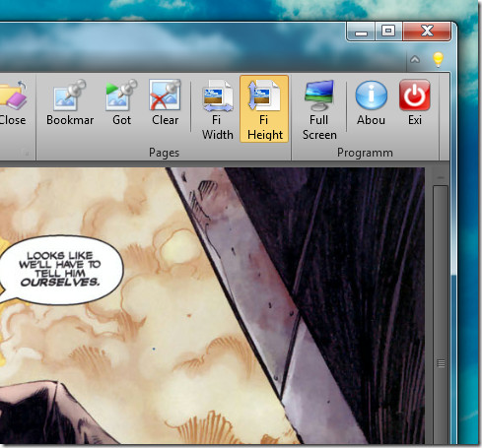482x448 pixels.
Task: Click the yellow lightbulb help icon
Action: (x=438, y=60)
